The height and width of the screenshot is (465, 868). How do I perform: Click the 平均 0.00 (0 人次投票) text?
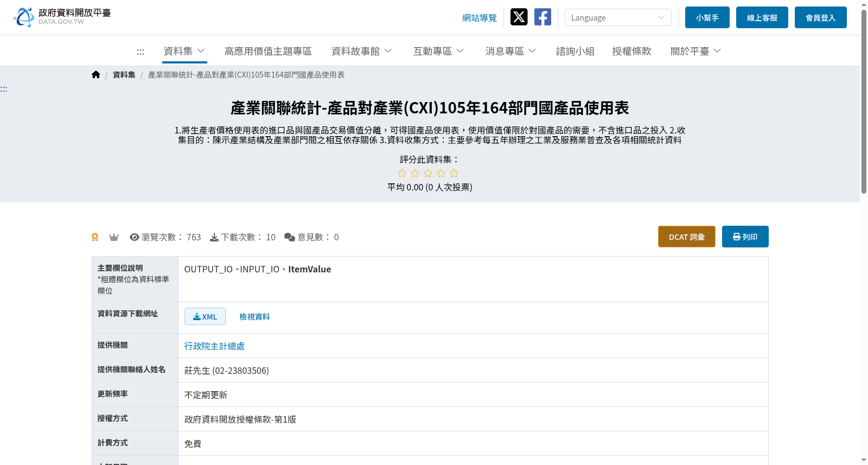(x=430, y=187)
